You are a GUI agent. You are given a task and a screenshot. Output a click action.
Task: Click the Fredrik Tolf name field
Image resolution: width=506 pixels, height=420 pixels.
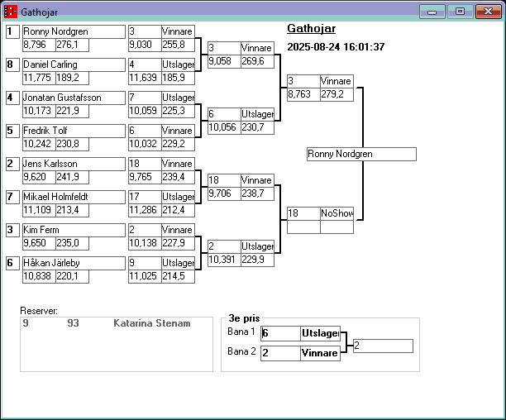[x=74, y=131]
